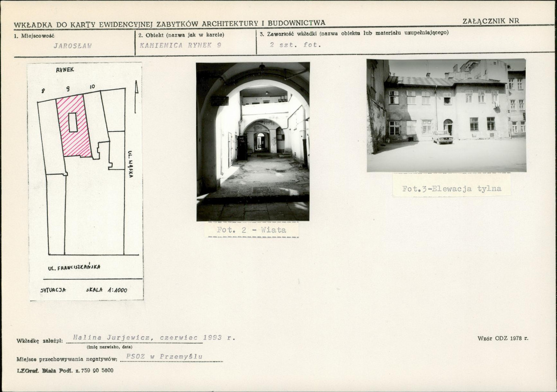This screenshot has height=392, width=557.
Task: Click the 'Fot. 2 - Wiata' caption
Action: click(x=251, y=230)
